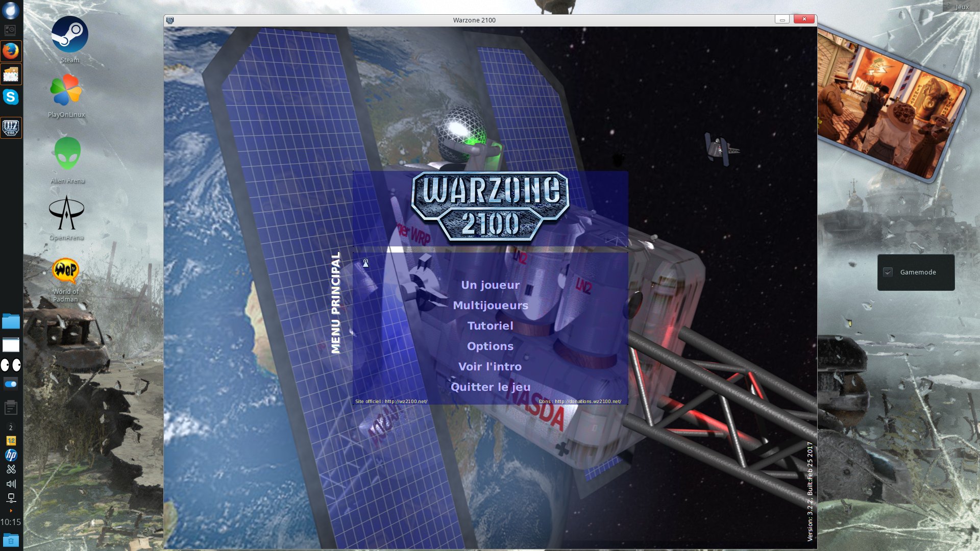Click the Firefox icon in the panel

(x=11, y=51)
